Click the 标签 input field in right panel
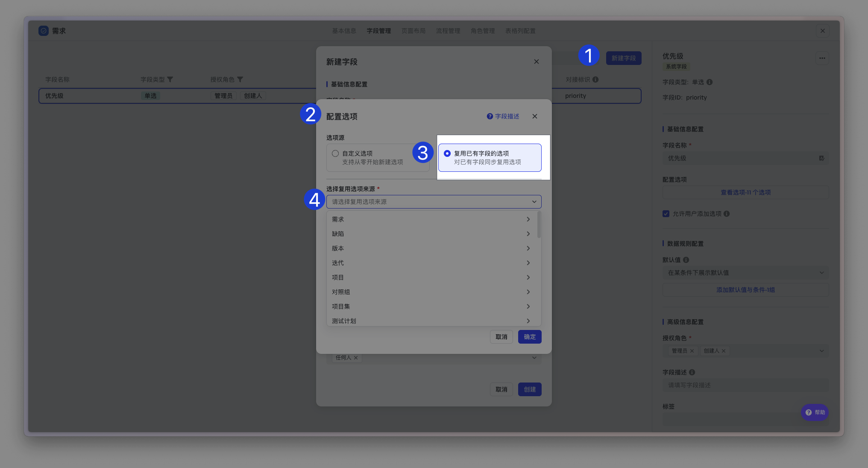The image size is (868, 468). (x=746, y=419)
